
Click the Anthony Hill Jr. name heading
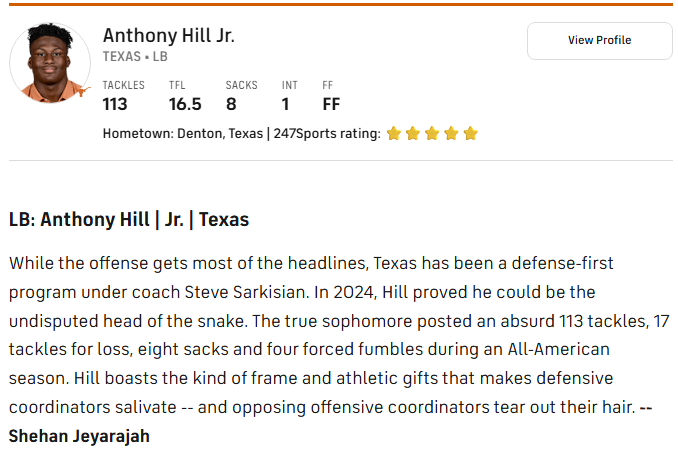(169, 35)
